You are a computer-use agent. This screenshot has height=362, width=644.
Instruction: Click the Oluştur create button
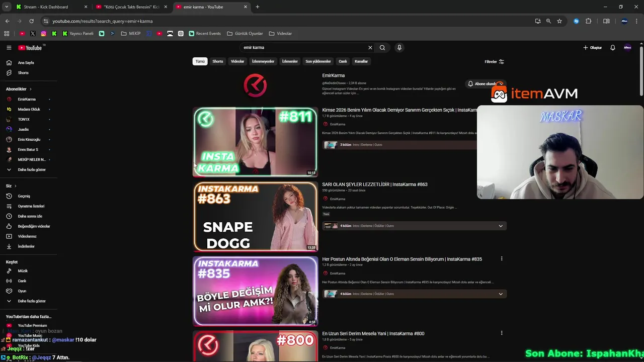tap(593, 48)
